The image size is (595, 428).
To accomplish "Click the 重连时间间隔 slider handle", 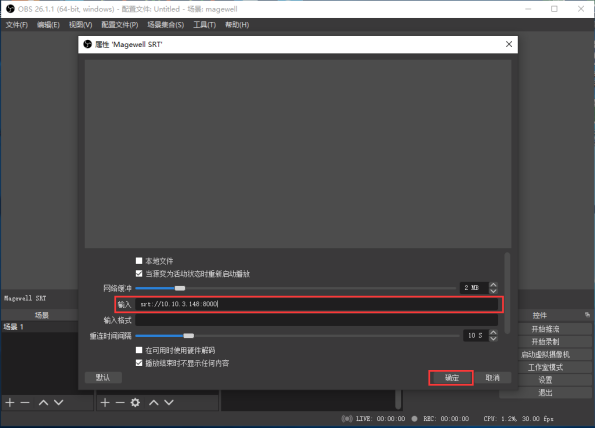I will click(x=189, y=336).
